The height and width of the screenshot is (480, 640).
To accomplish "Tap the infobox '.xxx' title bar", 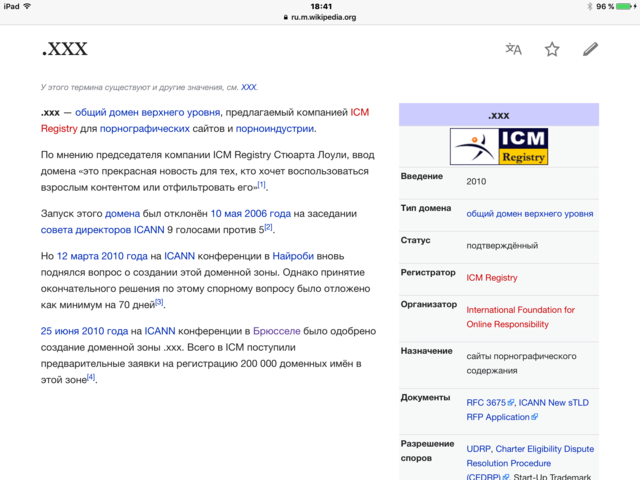I will pos(499,115).
